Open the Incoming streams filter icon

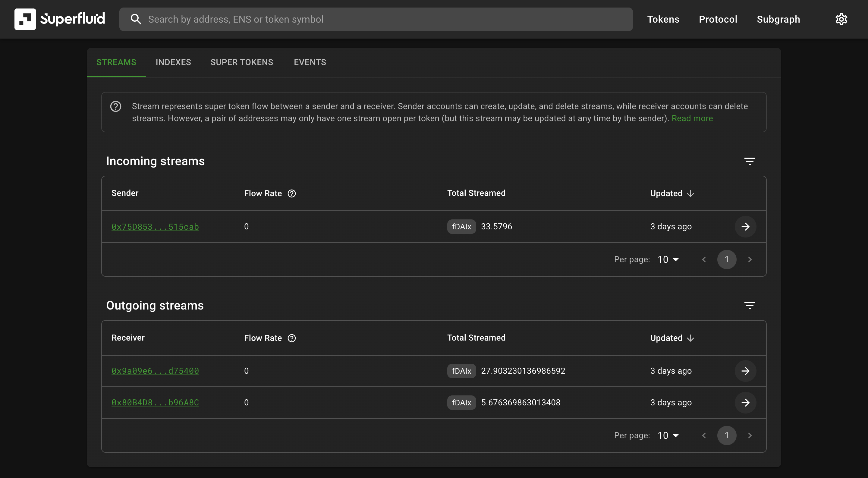point(749,161)
